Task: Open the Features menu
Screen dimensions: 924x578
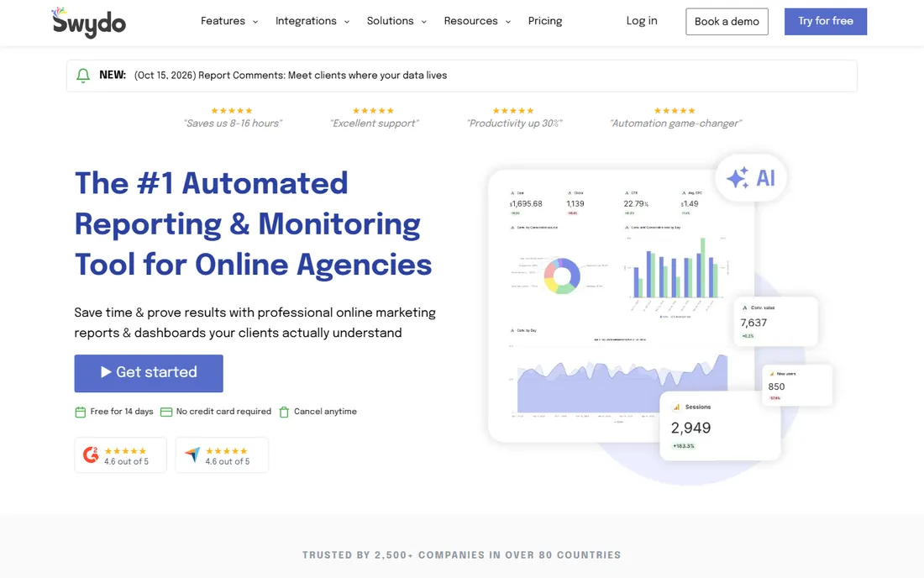Action: point(223,21)
